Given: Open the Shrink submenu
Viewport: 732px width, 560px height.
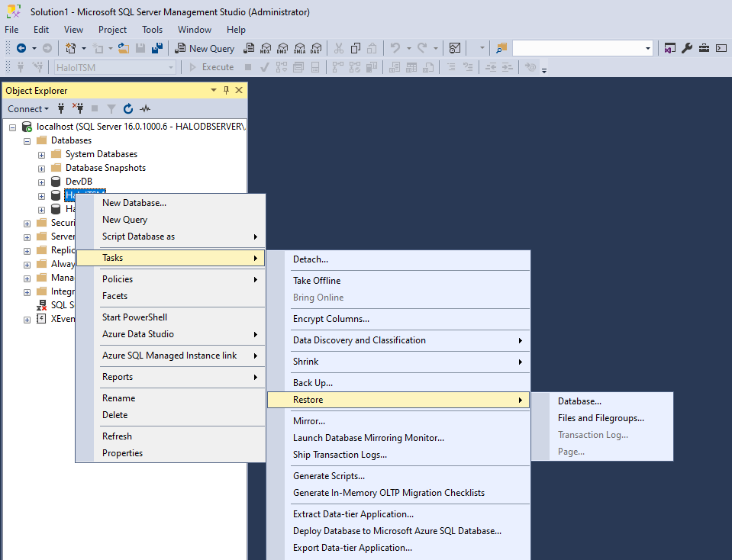Looking at the screenshot, I should pos(398,362).
